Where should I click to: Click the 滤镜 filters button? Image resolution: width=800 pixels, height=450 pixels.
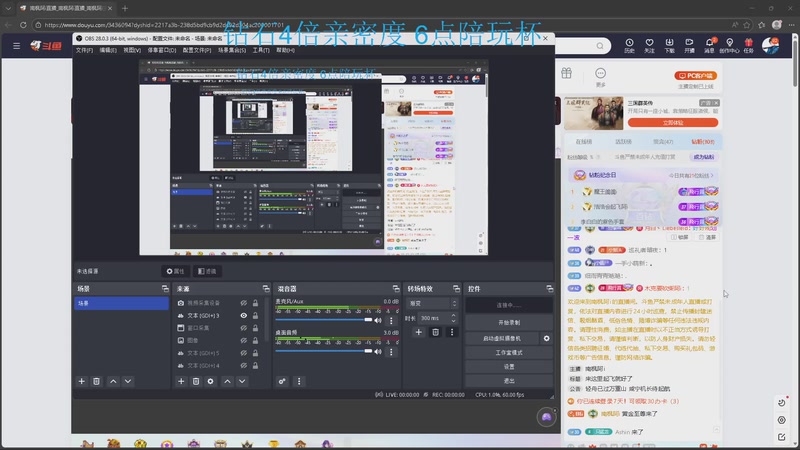(207, 271)
